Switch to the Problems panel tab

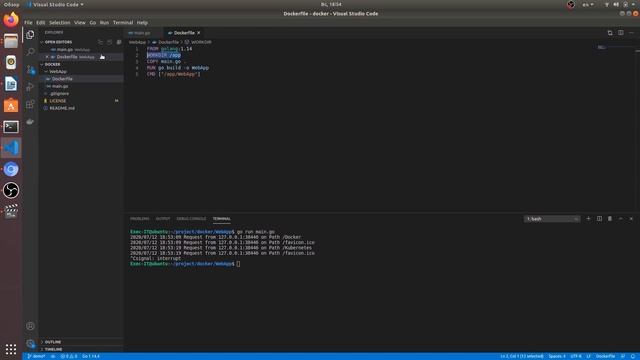(140, 219)
